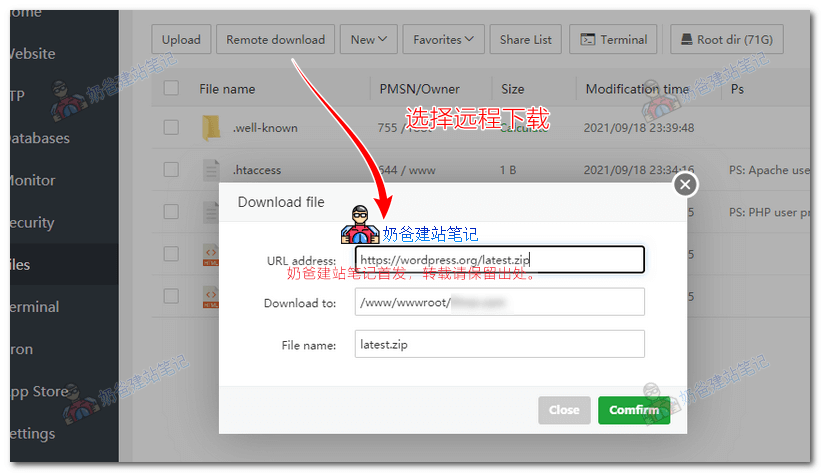Check the .well-known folder checkbox
The height and width of the screenshot is (473, 821).
[171, 128]
